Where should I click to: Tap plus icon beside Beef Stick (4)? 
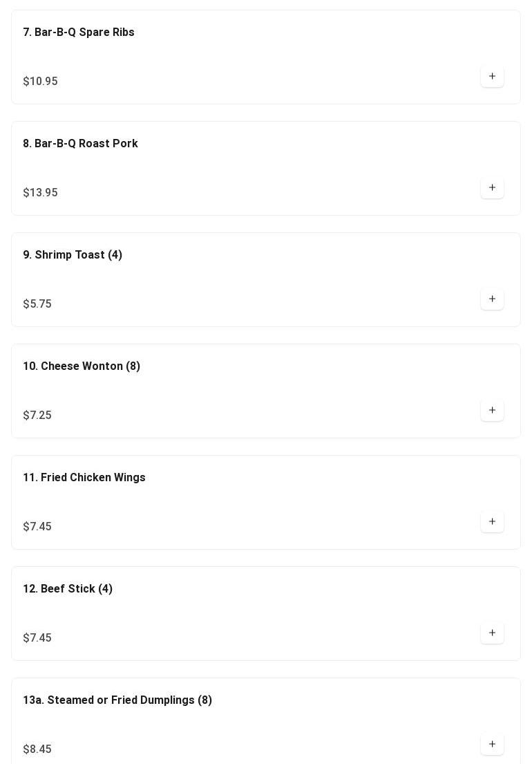(x=492, y=633)
